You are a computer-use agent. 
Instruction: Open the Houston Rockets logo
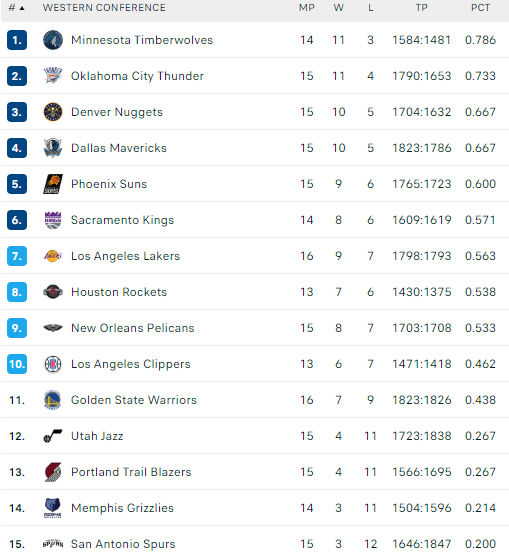53,292
